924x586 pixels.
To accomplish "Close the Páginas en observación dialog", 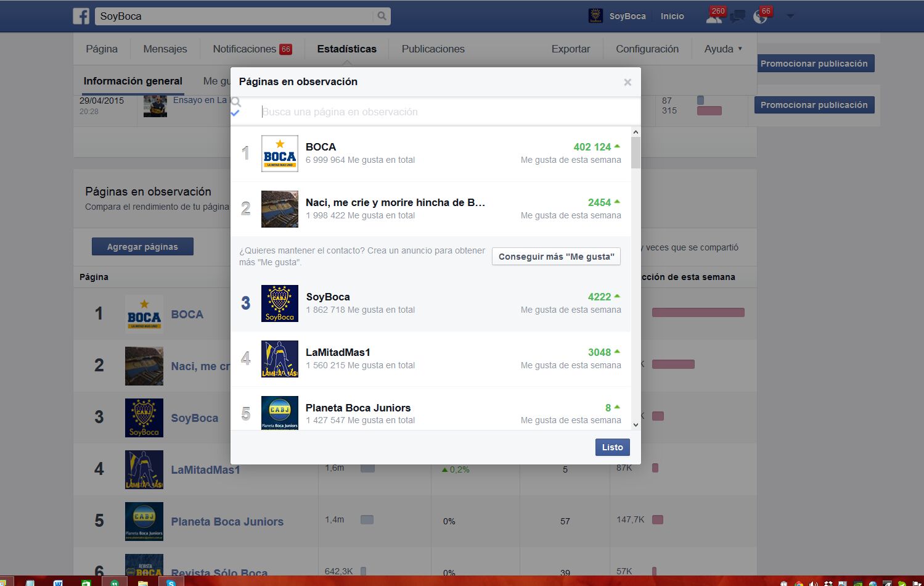I will point(628,82).
